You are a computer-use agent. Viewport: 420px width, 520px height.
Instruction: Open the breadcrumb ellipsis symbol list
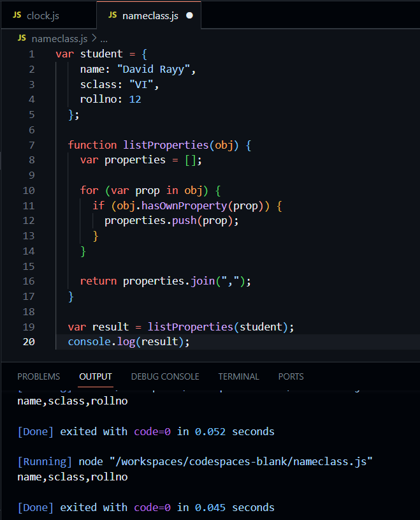click(104, 39)
